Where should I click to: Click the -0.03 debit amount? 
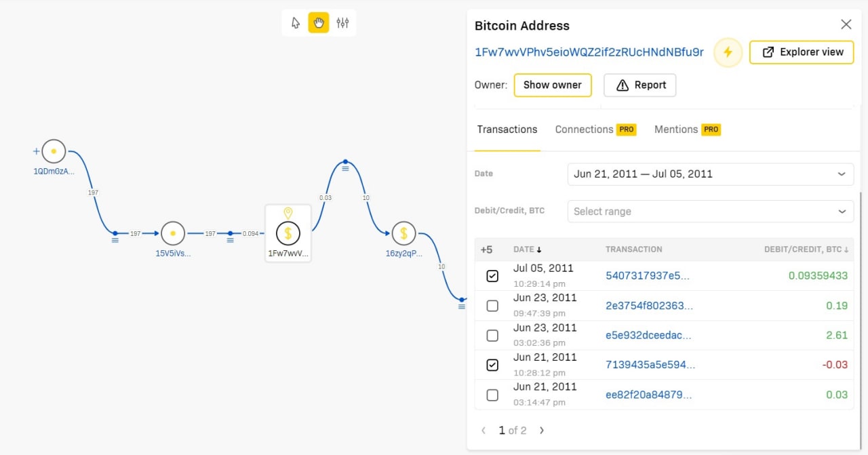pyautogui.click(x=835, y=365)
